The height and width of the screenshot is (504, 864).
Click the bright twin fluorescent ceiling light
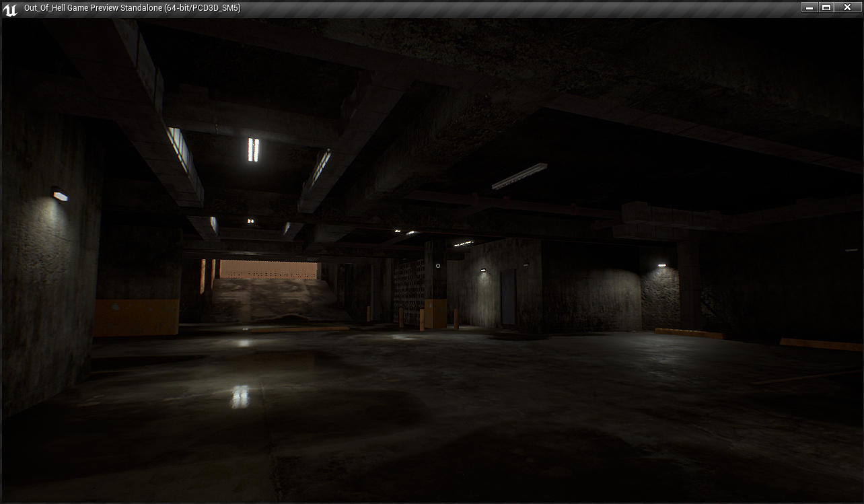(253, 149)
